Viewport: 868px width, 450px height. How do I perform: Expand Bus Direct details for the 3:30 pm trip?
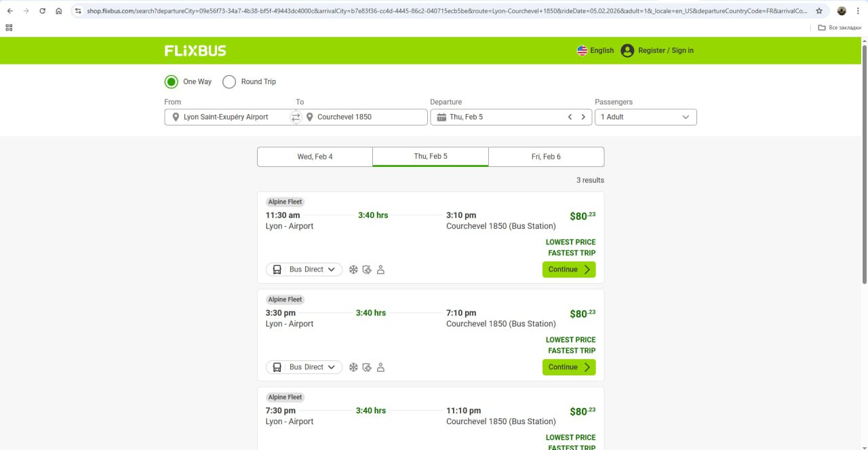pos(304,367)
